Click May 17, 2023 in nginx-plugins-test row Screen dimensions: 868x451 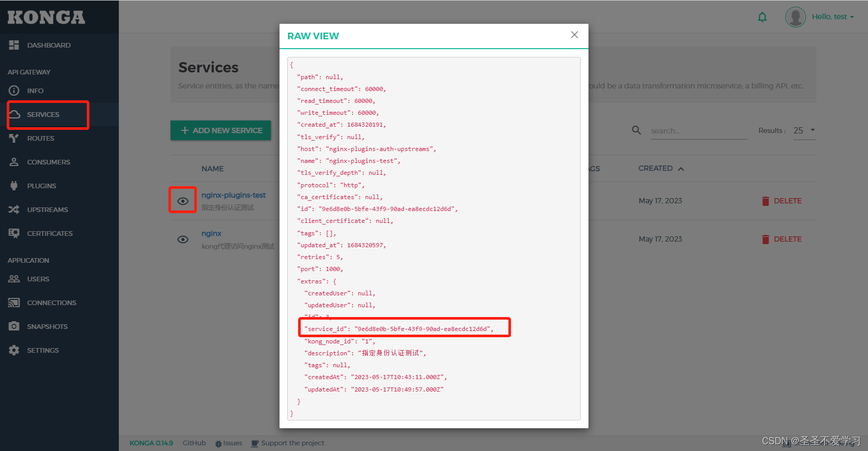[660, 201]
